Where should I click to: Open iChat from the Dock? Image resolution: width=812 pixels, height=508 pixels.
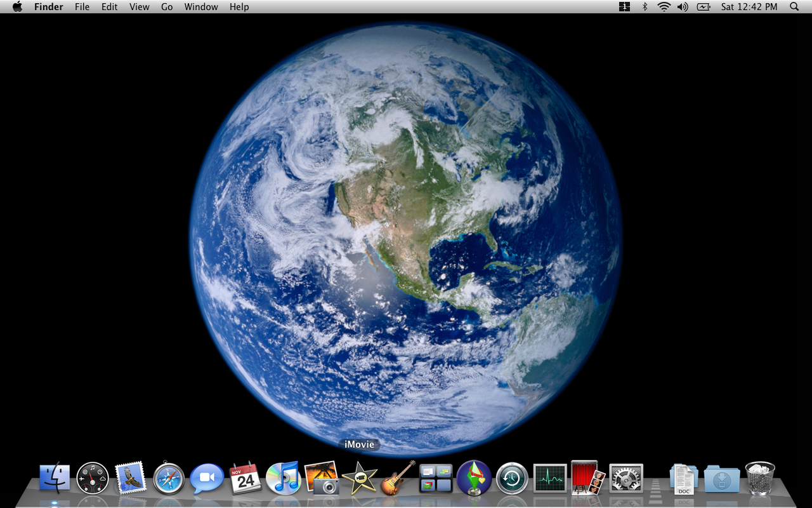[x=207, y=479]
